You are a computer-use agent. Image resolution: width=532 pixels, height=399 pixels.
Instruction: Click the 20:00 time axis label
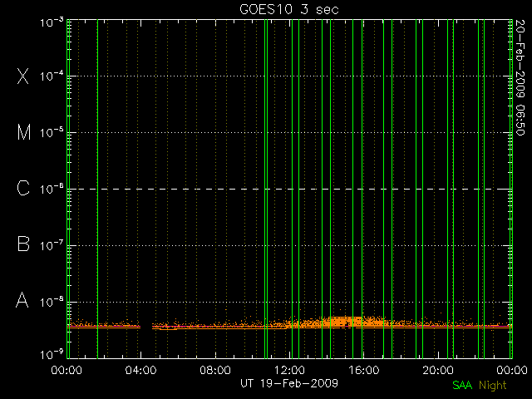[x=438, y=370]
